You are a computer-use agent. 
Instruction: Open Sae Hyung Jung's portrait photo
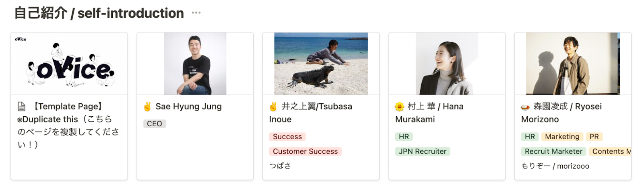[195, 64]
